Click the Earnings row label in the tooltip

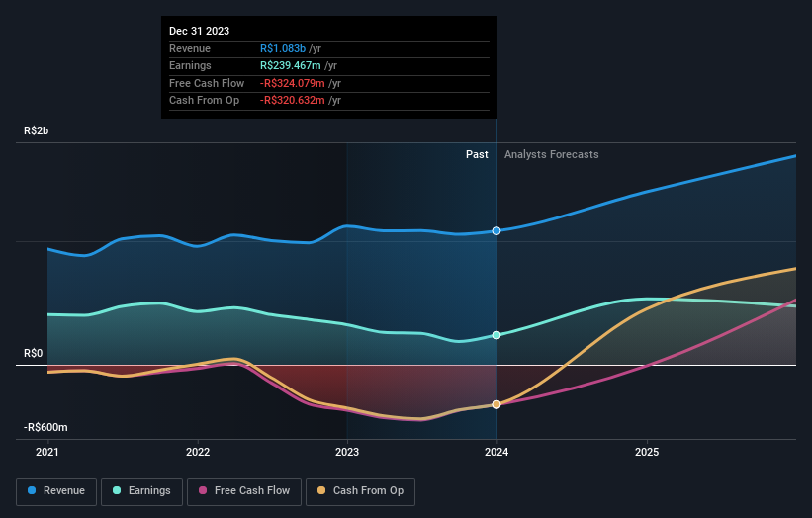pyautogui.click(x=190, y=65)
